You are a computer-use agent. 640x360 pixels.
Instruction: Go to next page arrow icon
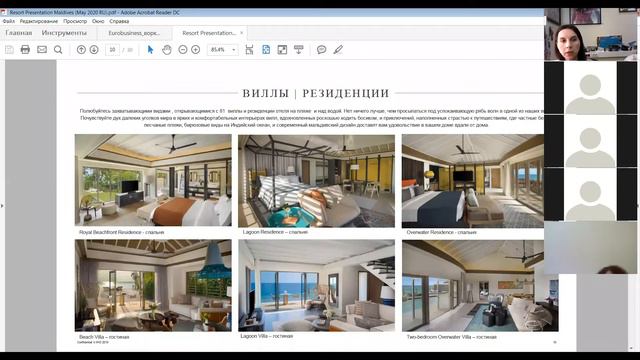(94, 50)
